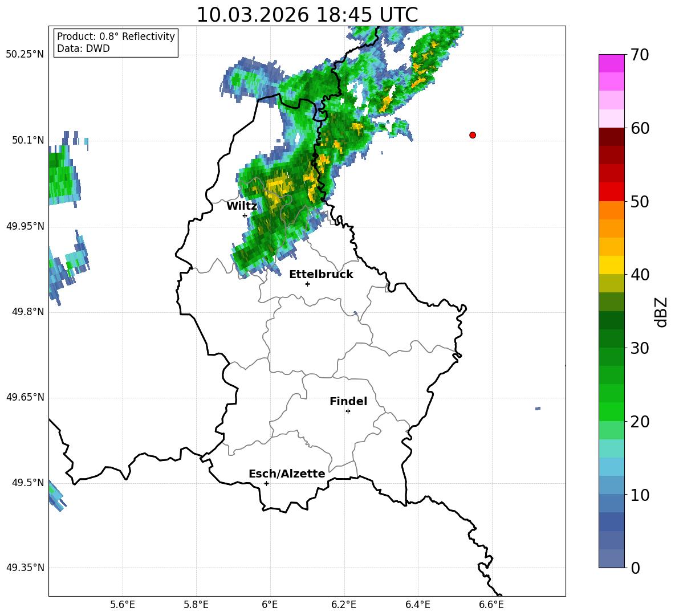Click the title '10.03.2026 18:45 UTC'

[307, 15]
